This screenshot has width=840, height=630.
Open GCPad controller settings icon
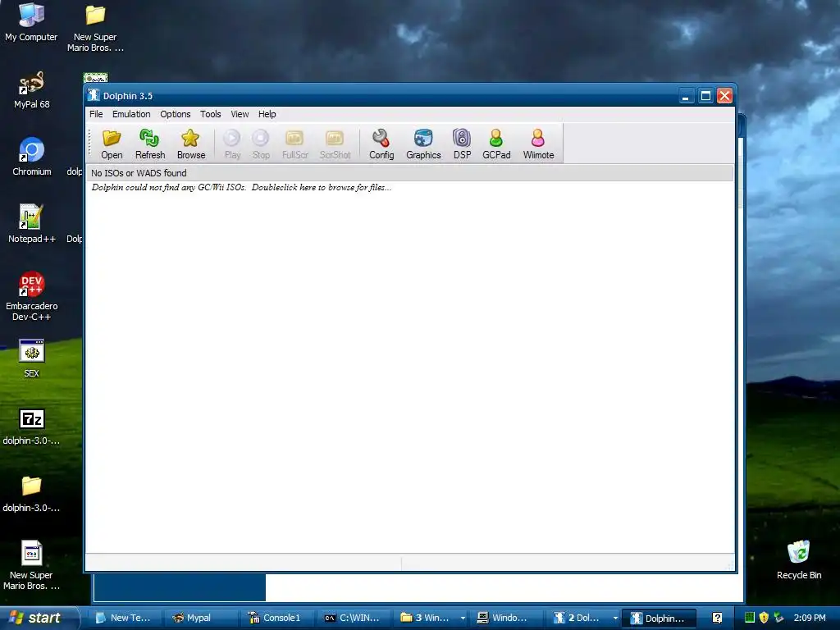496,144
